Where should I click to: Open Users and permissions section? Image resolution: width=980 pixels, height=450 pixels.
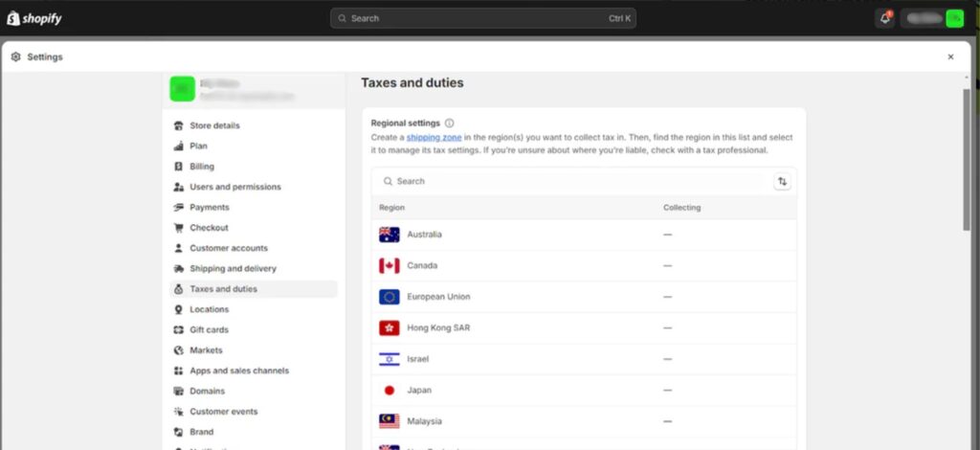[234, 187]
